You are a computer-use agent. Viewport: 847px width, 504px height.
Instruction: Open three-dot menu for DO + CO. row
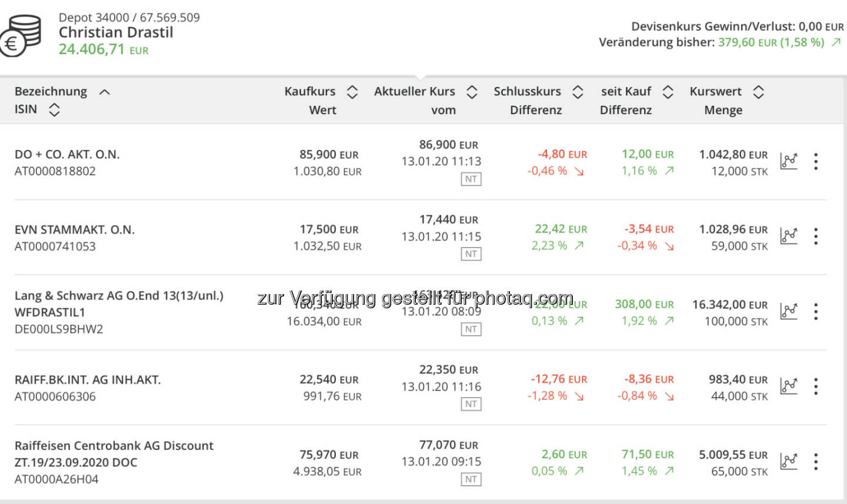[x=816, y=161]
